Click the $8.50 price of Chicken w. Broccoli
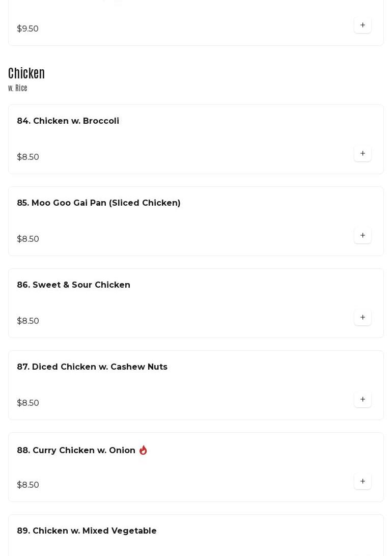 28,157
